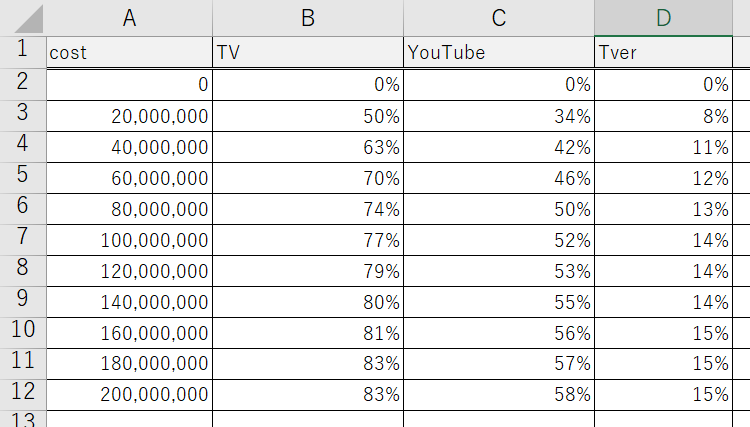Image resolution: width=750 pixels, height=427 pixels.
Task: Select column A header
Action: (129, 18)
